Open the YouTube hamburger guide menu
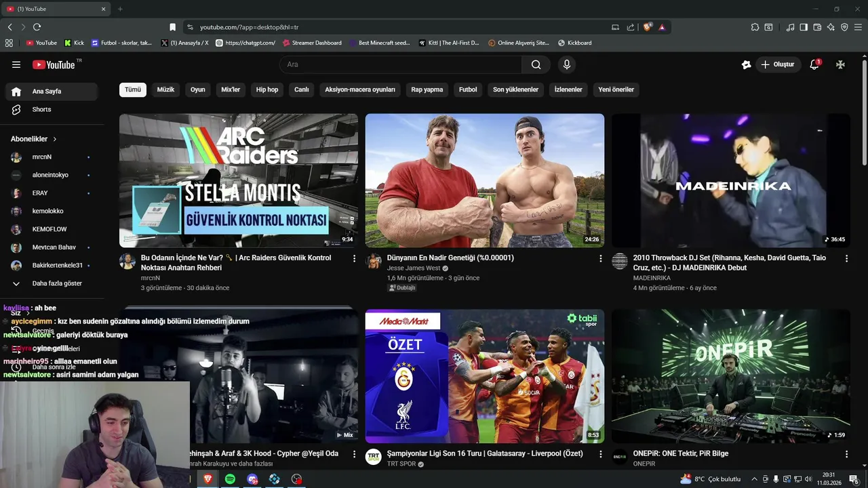 (16, 64)
